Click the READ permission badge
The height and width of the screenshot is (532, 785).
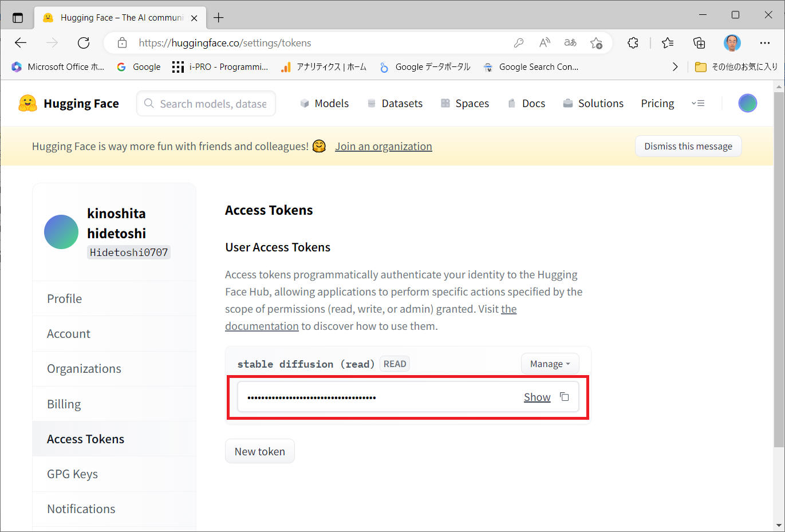point(395,364)
